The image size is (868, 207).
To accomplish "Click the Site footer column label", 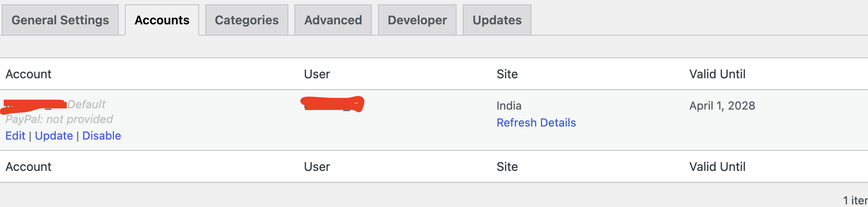I will coord(507,167).
